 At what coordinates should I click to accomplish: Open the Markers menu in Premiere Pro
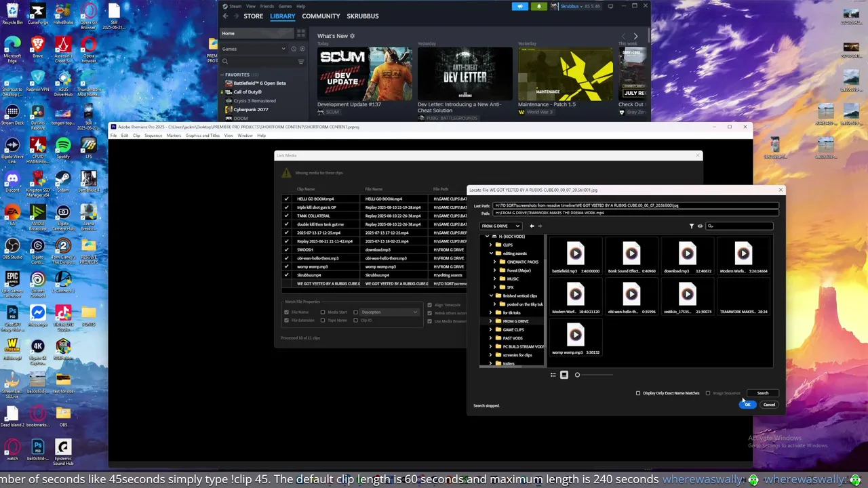pyautogui.click(x=174, y=136)
